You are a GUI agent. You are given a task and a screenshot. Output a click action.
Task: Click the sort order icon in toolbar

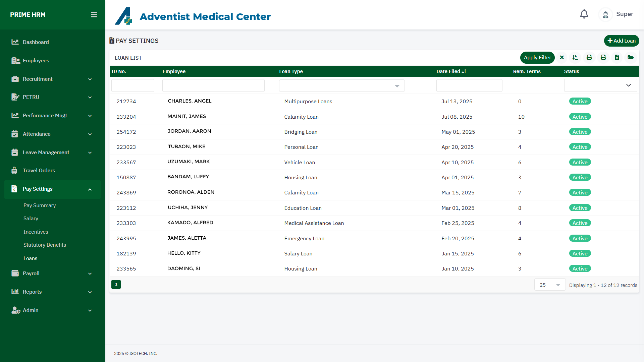tap(575, 58)
